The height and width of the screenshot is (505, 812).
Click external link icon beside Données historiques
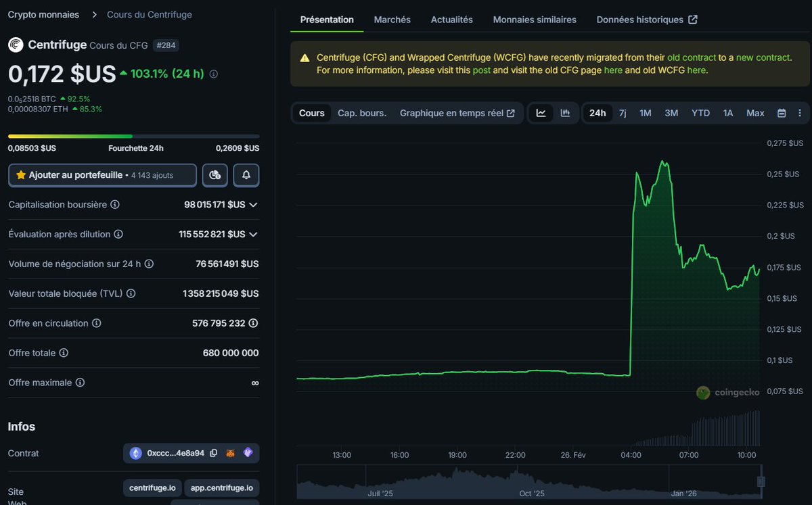tap(693, 20)
